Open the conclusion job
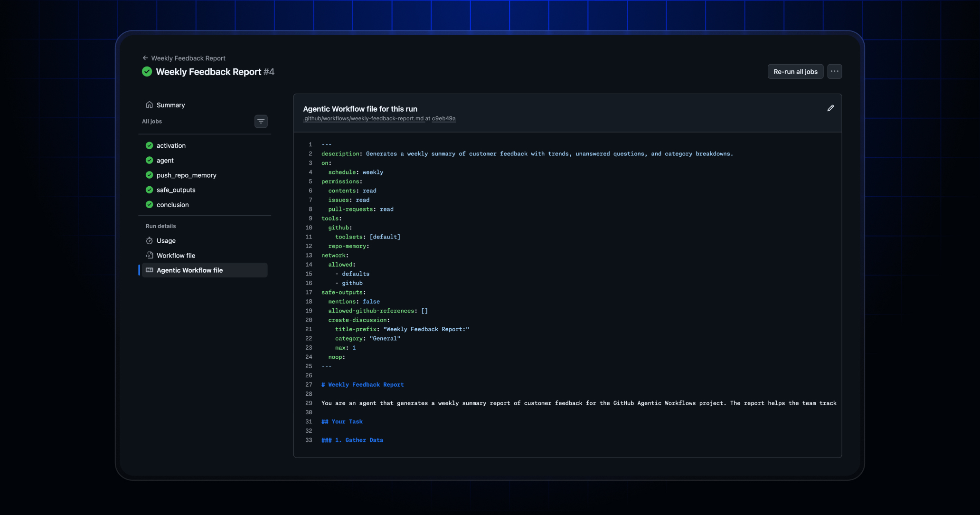Screen dimensions: 980x515 point(172,205)
